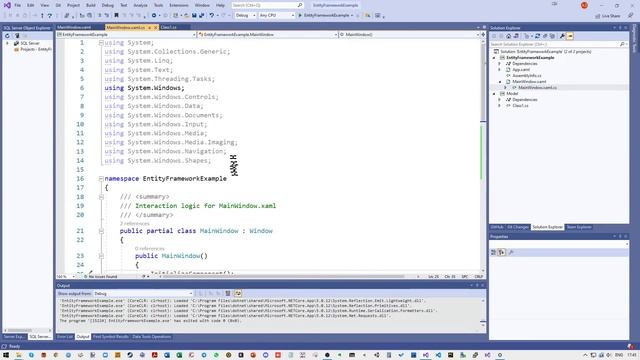Collapse the using directives block at line 1
This screenshot has width=640, height=360.
pos(101,43)
